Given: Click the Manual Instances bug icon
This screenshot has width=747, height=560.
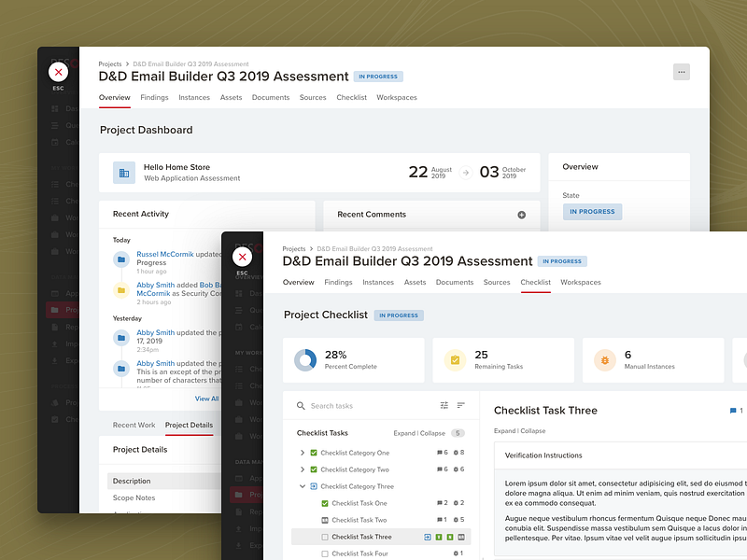Looking at the screenshot, I should [x=604, y=360].
